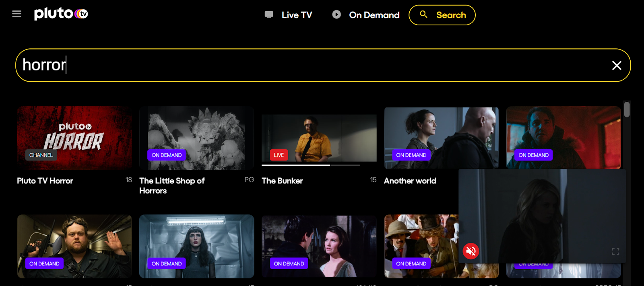Expand mini player to fullscreen
The width and height of the screenshot is (644, 286).
click(615, 251)
